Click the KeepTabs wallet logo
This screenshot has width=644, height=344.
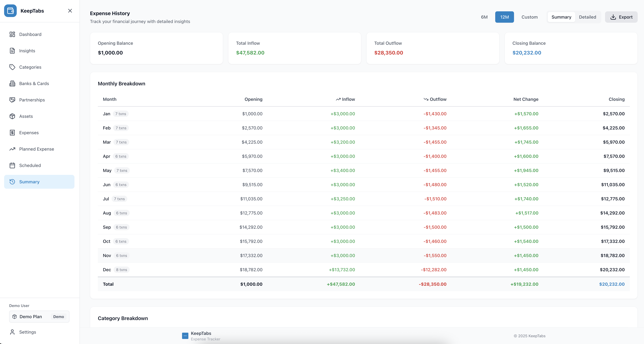coord(11,11)
